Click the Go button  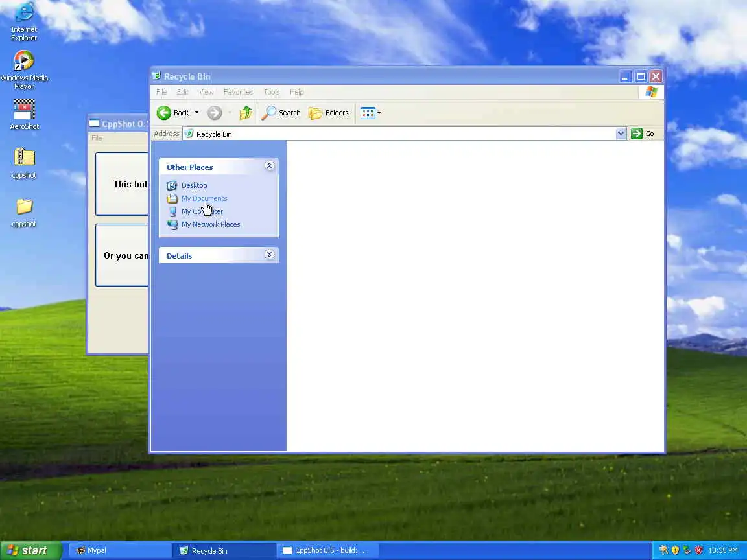(643, 134)
